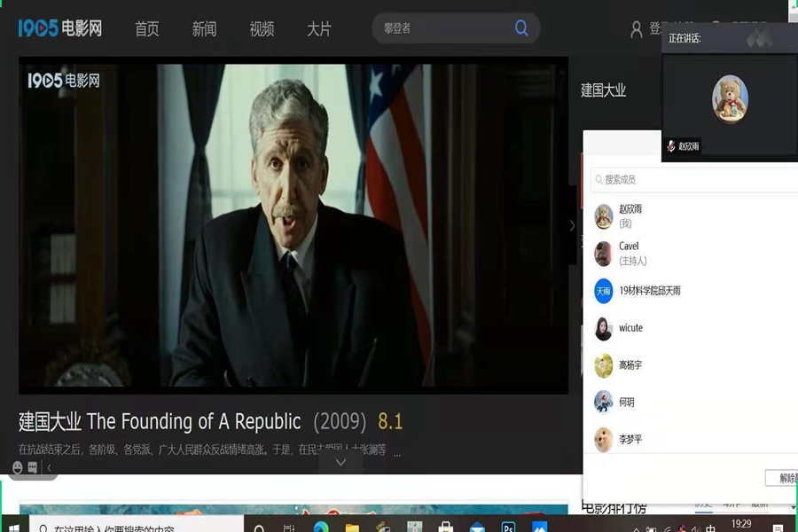
Task: Click the avatar next to 何玥
Action: [x=604, y=403]
